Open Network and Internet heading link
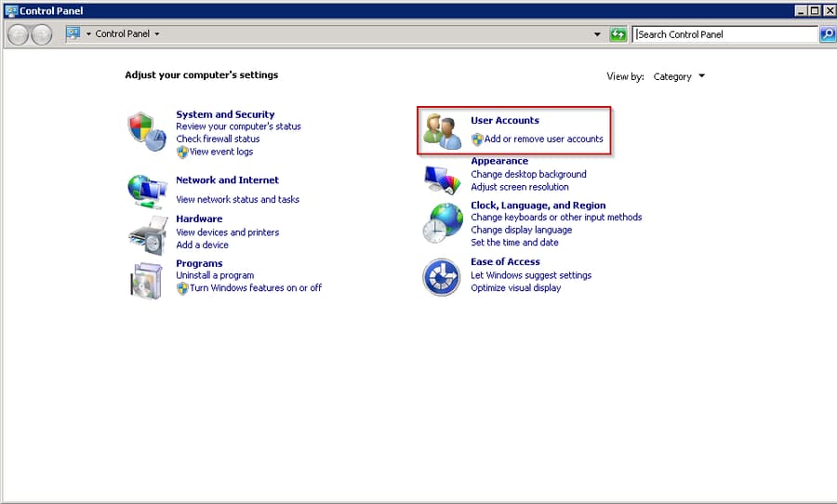 pyautogui.click(x=228, y=179)
